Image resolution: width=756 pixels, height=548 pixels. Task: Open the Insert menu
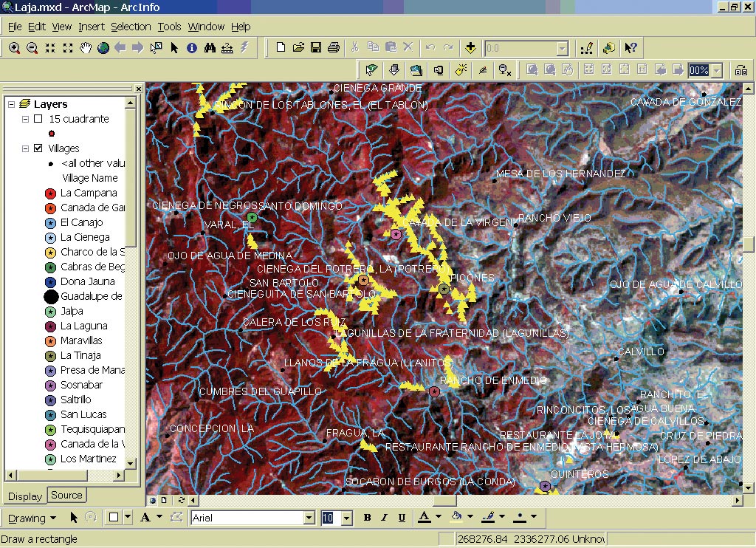[x=91, y=27]
